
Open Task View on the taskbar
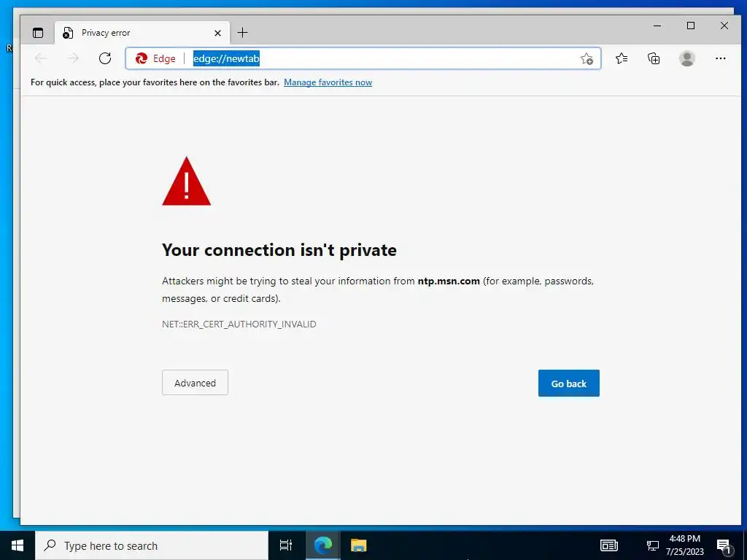pyautogui.click(x=286, y=545)
